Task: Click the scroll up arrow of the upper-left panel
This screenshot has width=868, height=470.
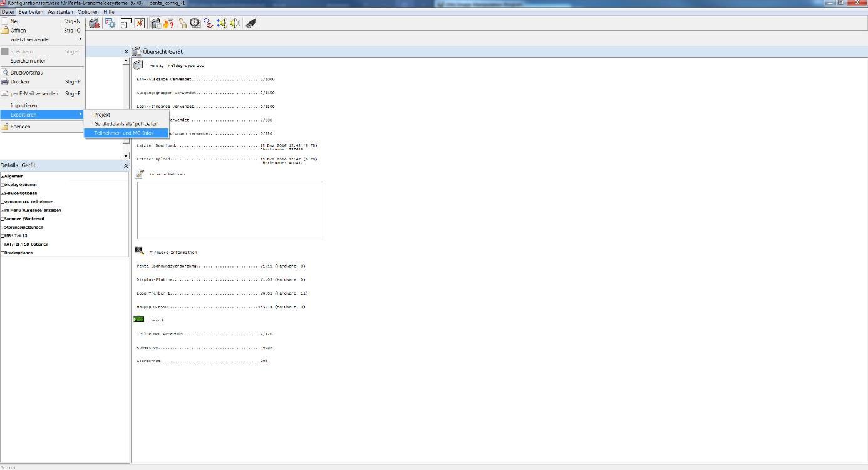Action: click(x=126, y=61)
